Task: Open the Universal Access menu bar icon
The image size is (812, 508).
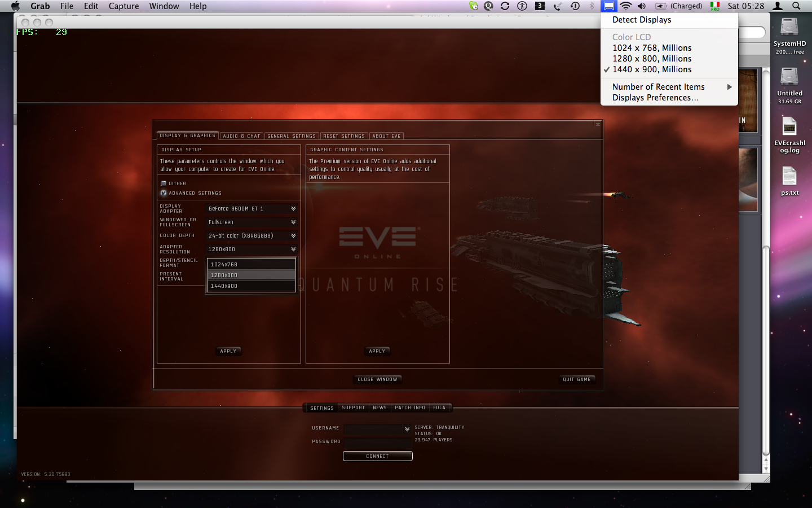Action: [522, 6]
